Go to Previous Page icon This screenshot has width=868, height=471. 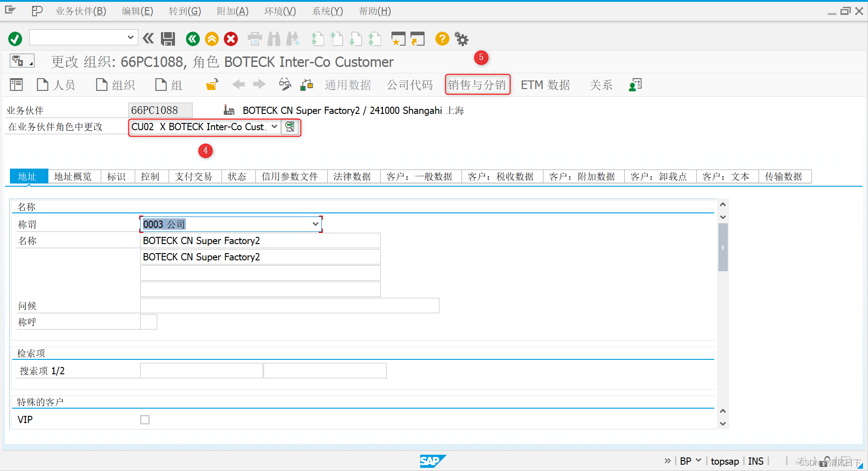point(336,39)
